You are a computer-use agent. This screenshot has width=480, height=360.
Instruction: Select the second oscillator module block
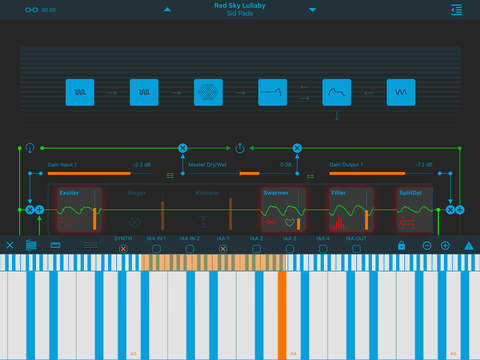click(x=144, y=92)
